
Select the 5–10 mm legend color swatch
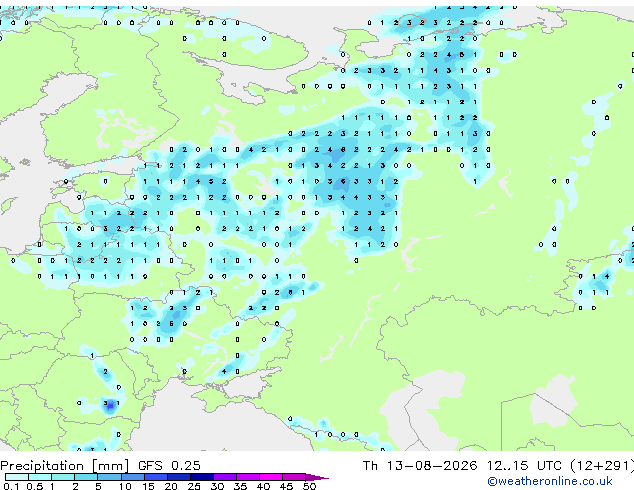[x=109, y=477]
